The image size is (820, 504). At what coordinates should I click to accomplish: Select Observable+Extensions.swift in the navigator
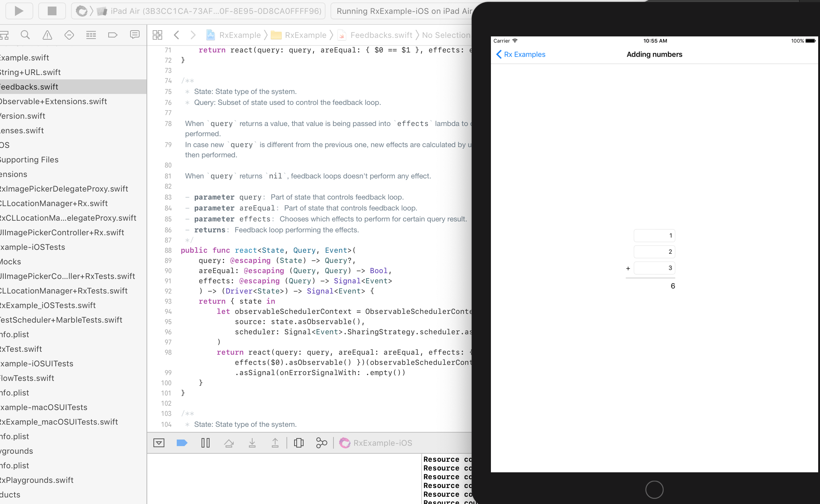click(x=53, y=101)
